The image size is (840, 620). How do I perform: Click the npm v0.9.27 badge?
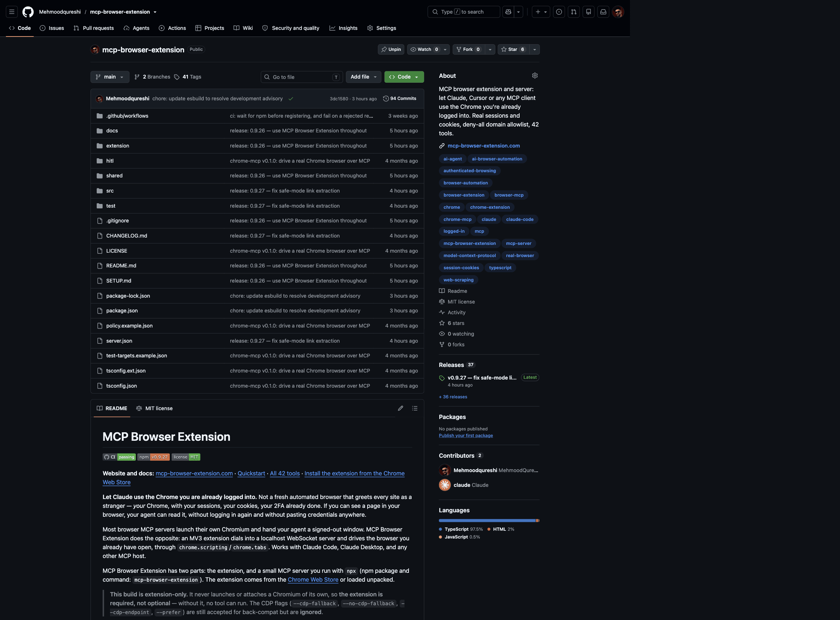153,457
